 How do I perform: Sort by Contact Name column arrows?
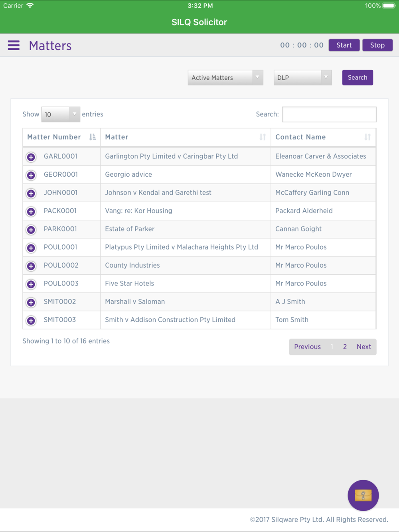pyautogui.click(x=367, y=137)
